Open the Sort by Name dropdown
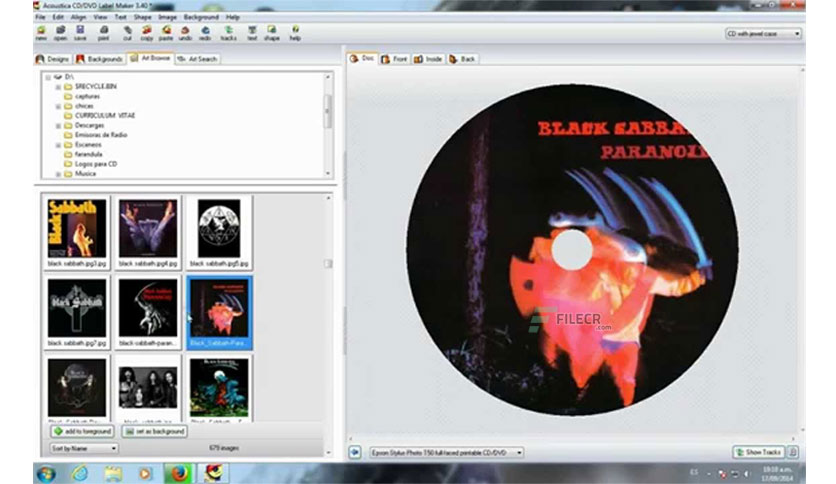Image resolution: width=836 pixels, height=484 pixels. pos(84,448)
